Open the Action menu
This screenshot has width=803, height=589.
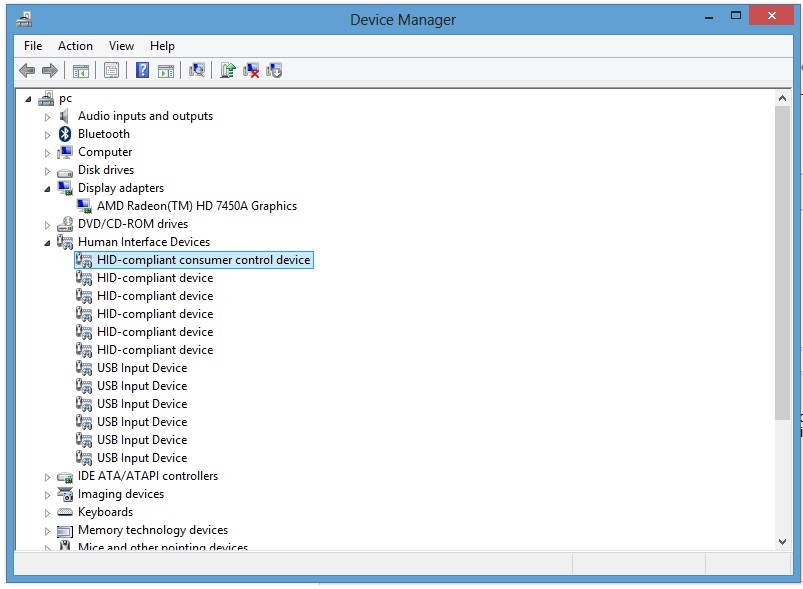(x=75, y=46)
